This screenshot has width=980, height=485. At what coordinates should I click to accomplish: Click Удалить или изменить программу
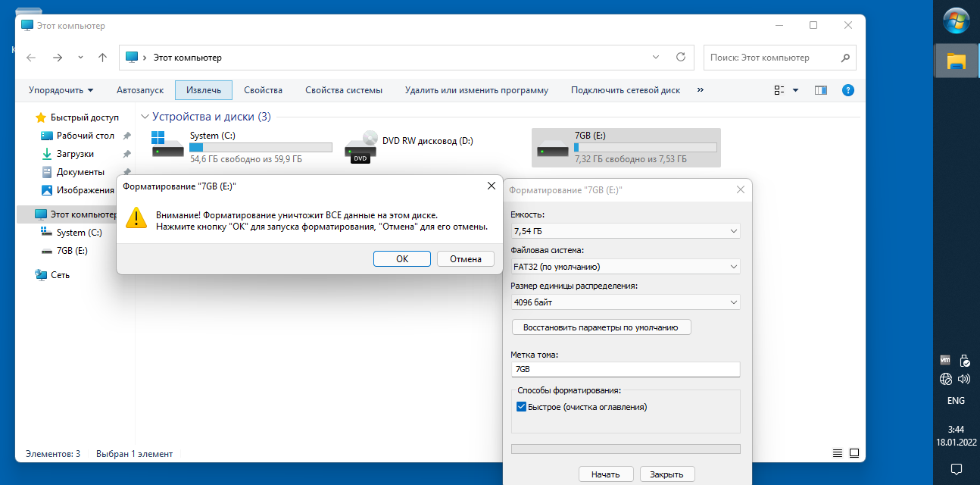pos(476,90)
